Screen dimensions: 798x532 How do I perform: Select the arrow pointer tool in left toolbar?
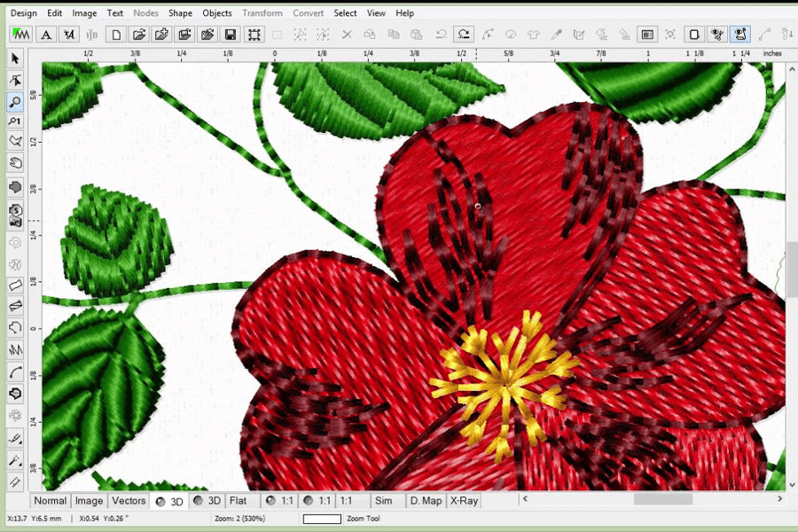click(15, 59)
